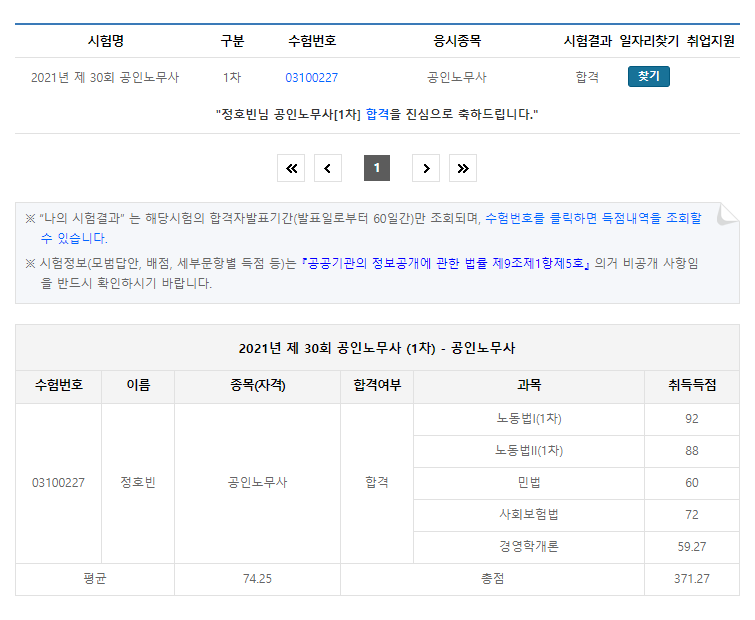Select page number 1 in the pagination
Screen dimensions: 755x620
pyautogui.click(x=377, y=168)
